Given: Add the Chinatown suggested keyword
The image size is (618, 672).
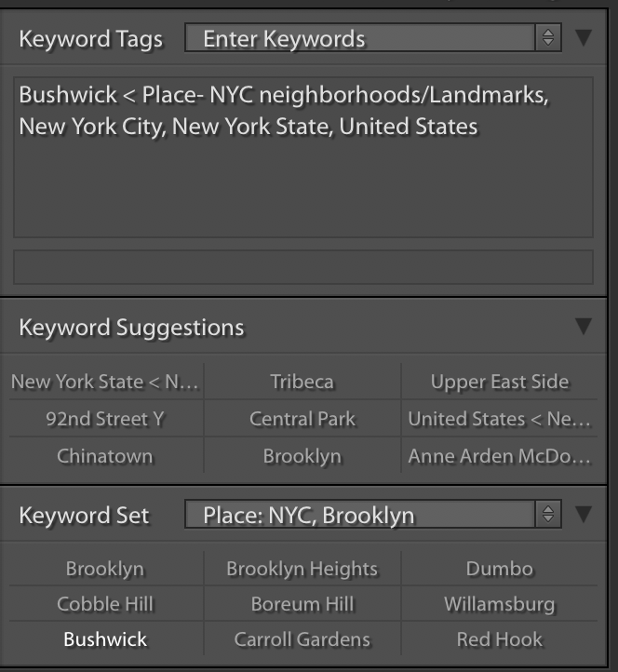Looking at the screenshot, I should point(105,457).
